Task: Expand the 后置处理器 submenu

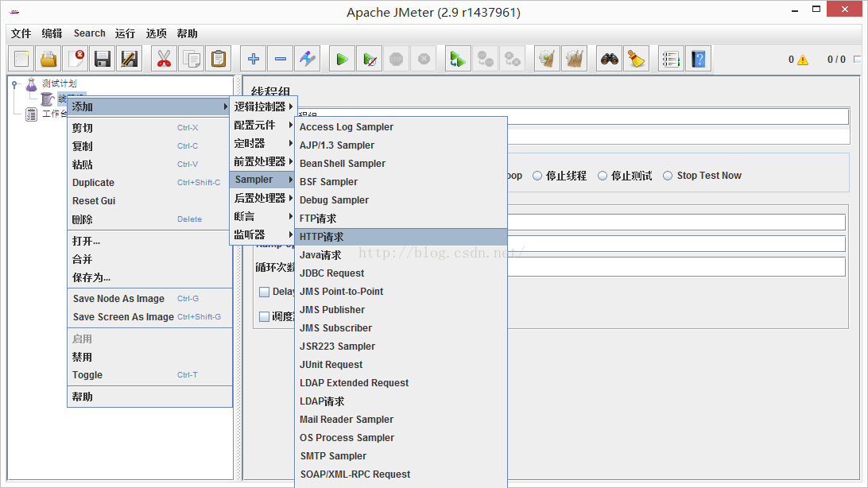Action: (x=262, y=198)
